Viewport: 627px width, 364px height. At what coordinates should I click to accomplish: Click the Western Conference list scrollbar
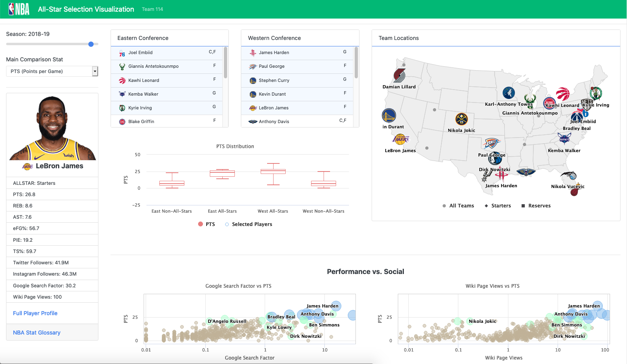coord(356,63)
